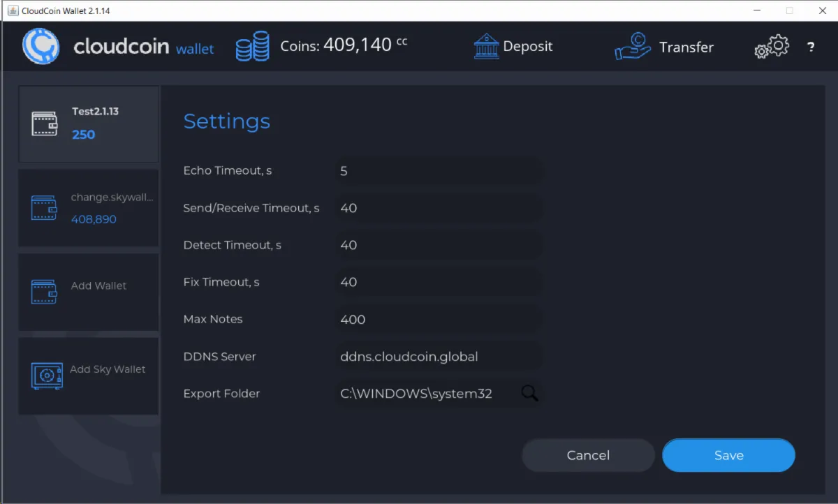Select the change.skywall... wallet label

click(112, 198)
